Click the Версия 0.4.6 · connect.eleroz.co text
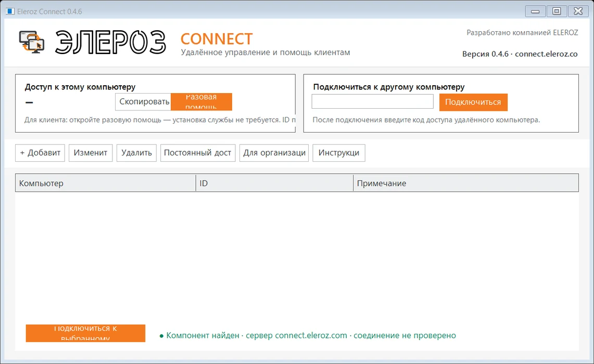This screenshot has height=364, width=594. pos(520,54)
